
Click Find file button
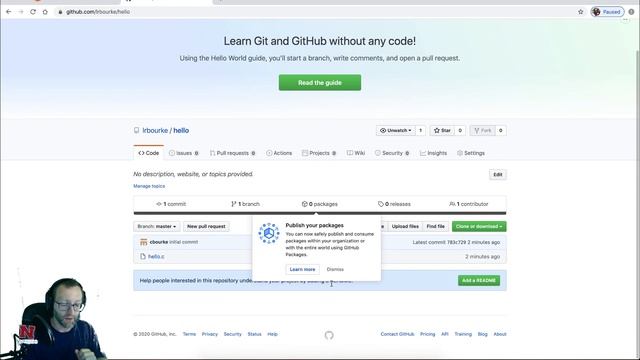[x=436, y=226]
